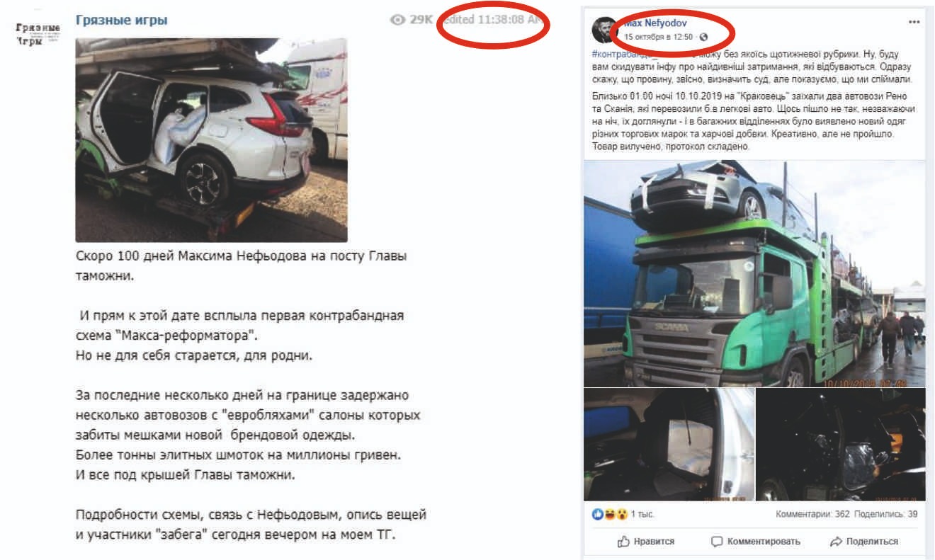935x560 pixels.
Task: Open Max Nefyodov profile picture
Action: click(605, 30)
